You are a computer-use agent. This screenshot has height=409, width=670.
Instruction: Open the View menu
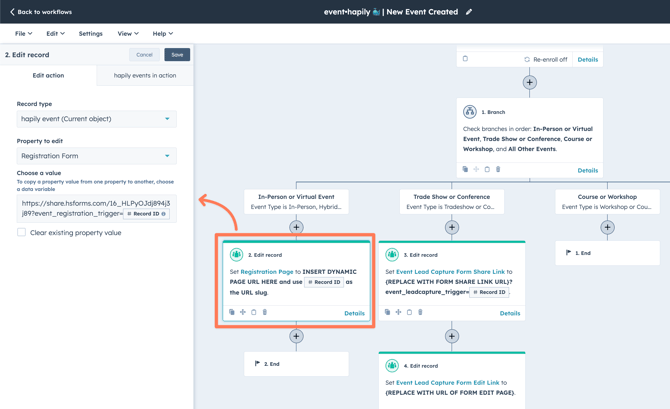127,34
